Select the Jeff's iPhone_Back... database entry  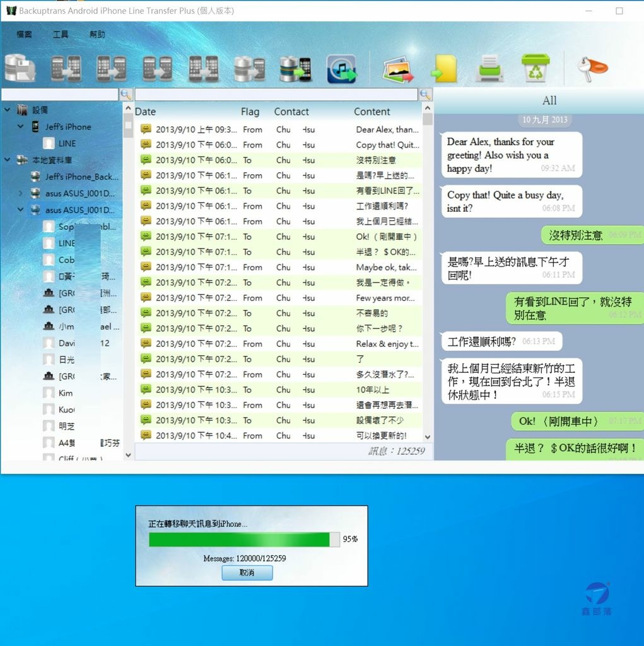81,177
